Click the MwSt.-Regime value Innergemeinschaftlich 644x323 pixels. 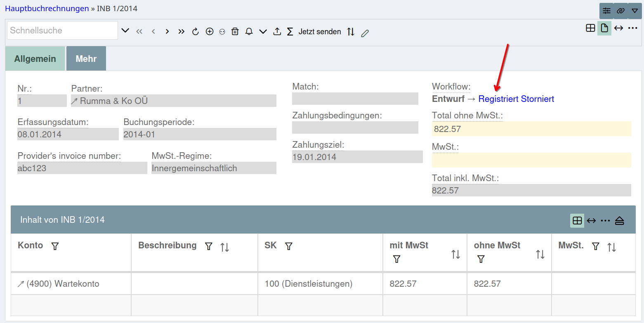(214, 168)
